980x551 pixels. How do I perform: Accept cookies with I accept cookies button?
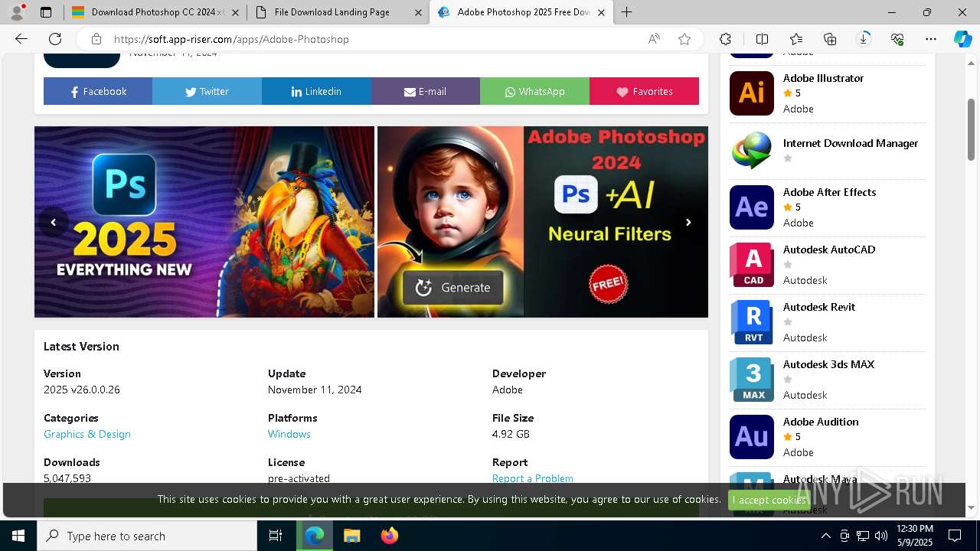coord(769,500)
